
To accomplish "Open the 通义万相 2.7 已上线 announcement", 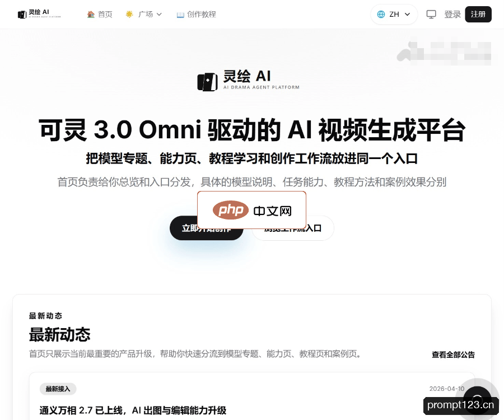I will tap(133, 410).
